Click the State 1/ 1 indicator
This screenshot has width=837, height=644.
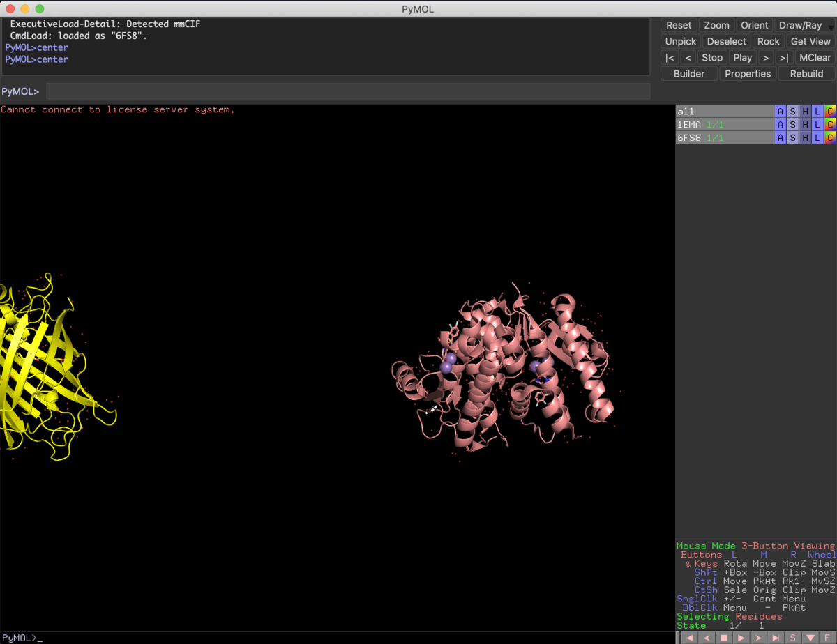click(721, 625)
